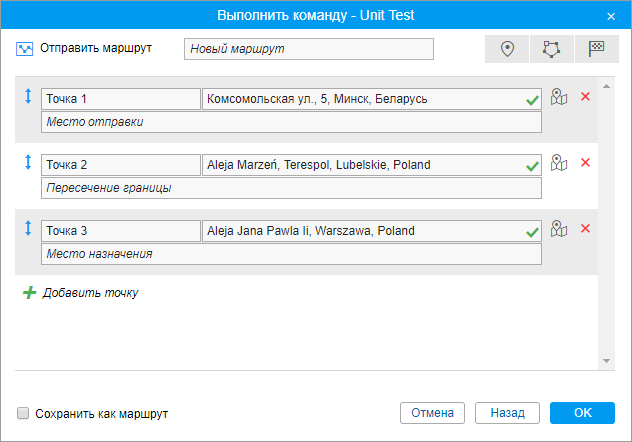
Task: Remove Точка 2 from the route
Action: 586,163
